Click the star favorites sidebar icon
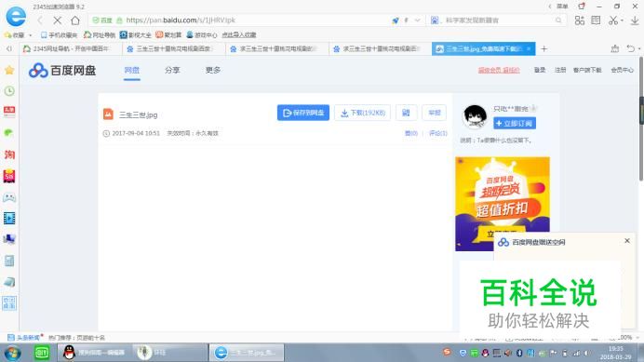 pyautogui.click(x=9, y=70)
